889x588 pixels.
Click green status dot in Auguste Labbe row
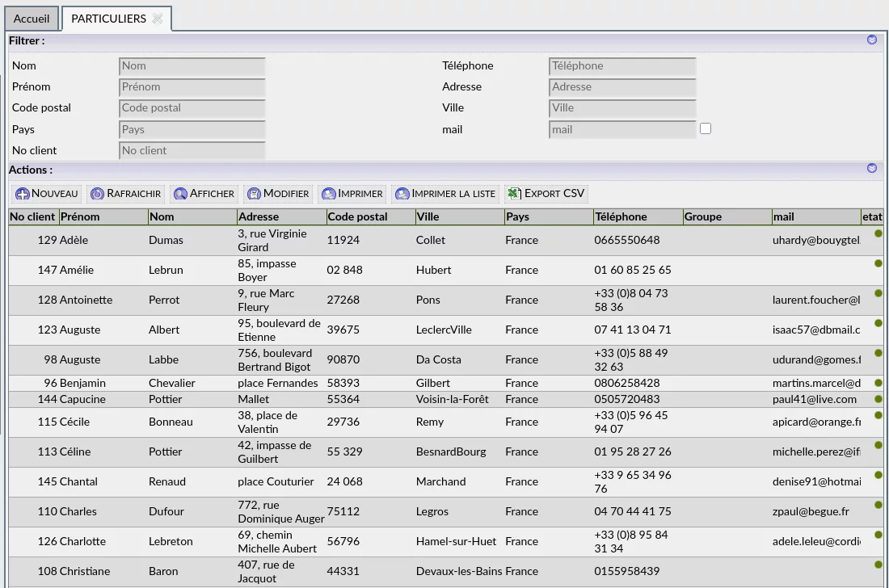pos(878,353)
